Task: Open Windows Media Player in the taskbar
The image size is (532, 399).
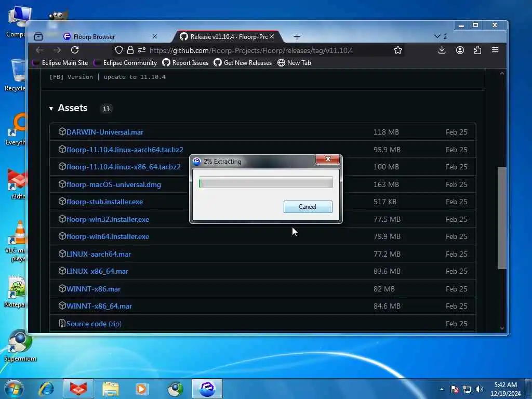Action: click(x=142, y=389)
